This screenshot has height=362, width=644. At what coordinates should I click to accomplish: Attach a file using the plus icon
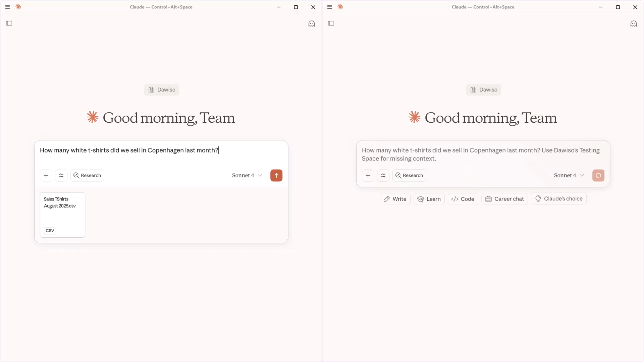pos(46,175)
